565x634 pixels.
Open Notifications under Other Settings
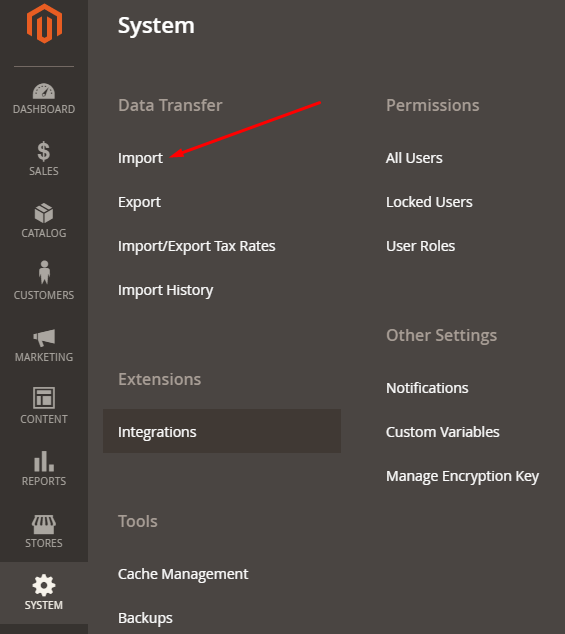coord(427,388)
